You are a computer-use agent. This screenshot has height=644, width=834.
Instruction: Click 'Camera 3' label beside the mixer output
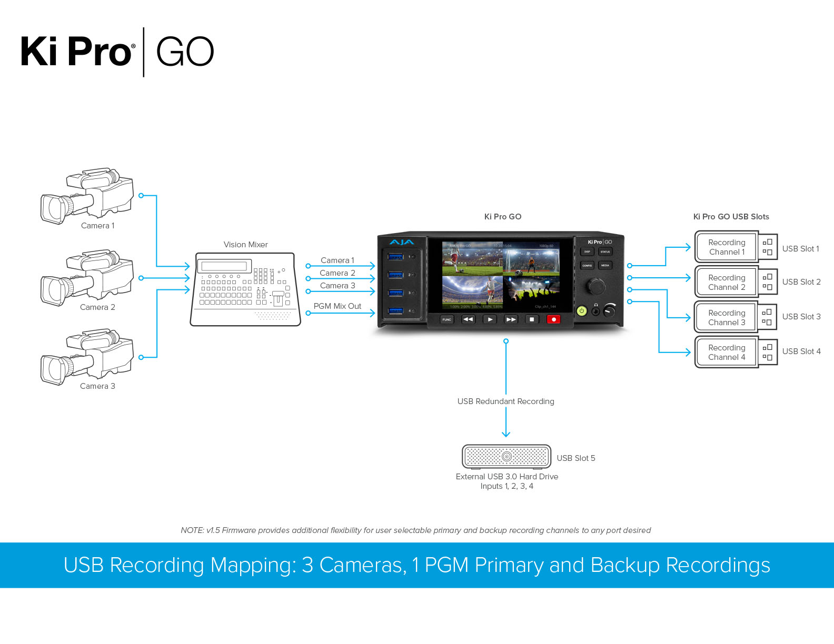(337, 286)
